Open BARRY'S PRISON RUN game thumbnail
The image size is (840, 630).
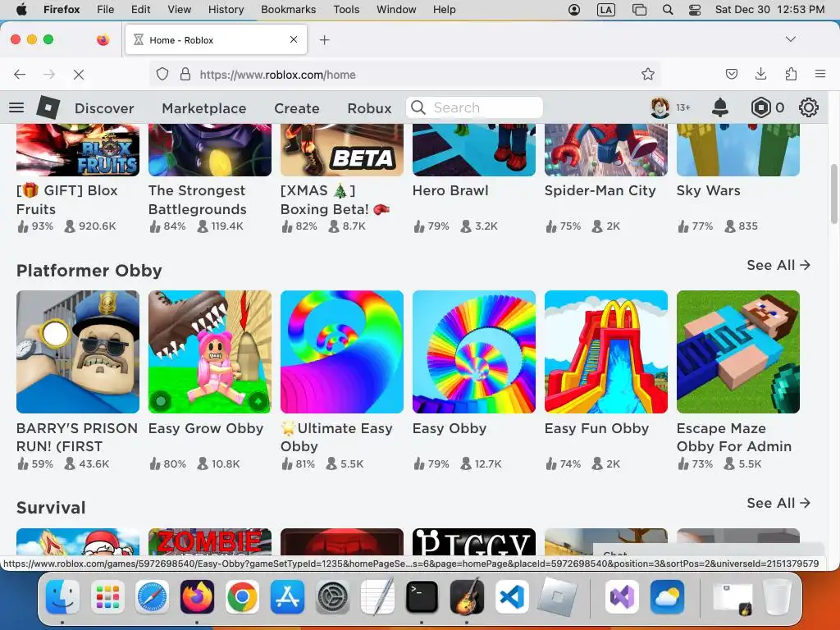pyautogui.click(x=78, y=352)
